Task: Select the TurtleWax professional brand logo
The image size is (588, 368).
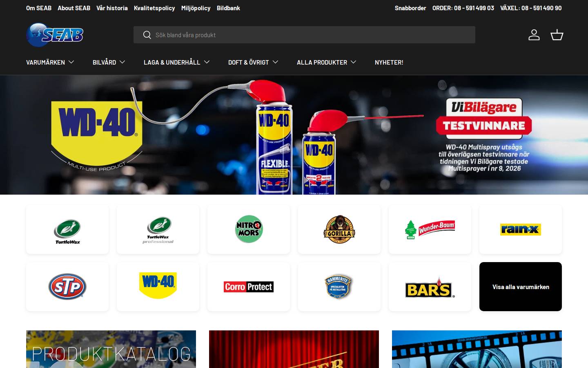Action: pos(158,229)
